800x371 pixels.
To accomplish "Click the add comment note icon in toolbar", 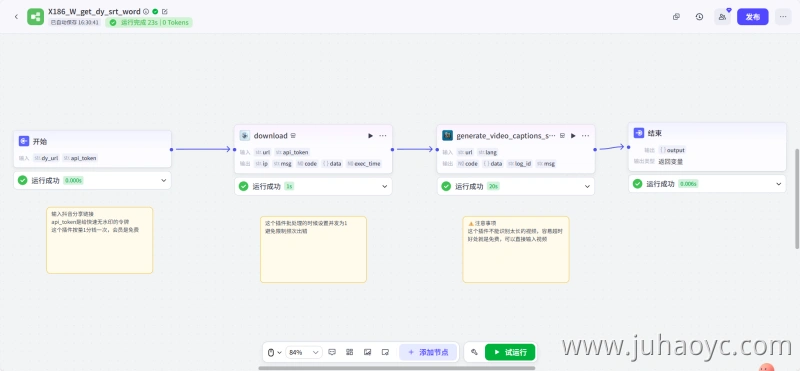I will pos(332,352).
